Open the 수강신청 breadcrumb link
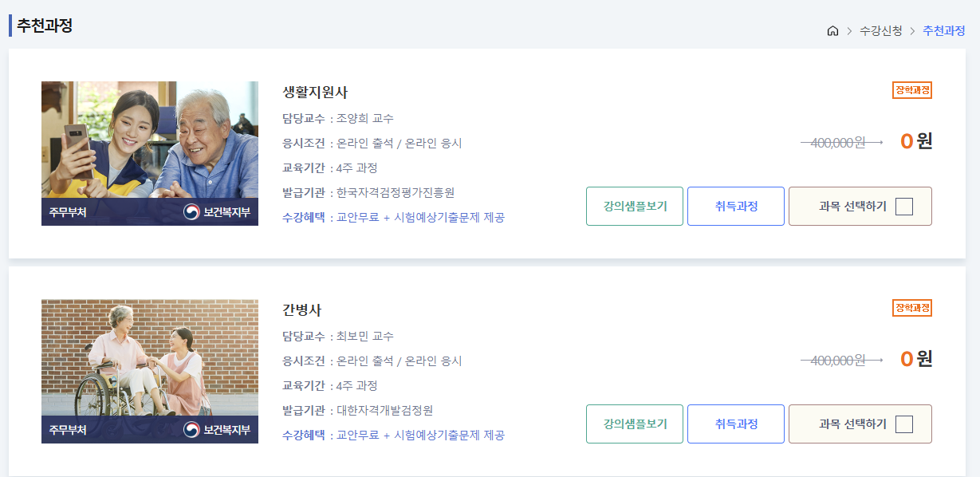980x477 pixels. pos(881,31)
